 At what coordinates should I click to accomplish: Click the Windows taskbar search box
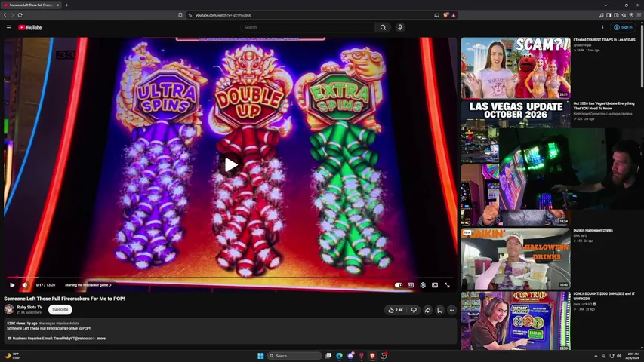pyautogui.click(x=294, y=356)
